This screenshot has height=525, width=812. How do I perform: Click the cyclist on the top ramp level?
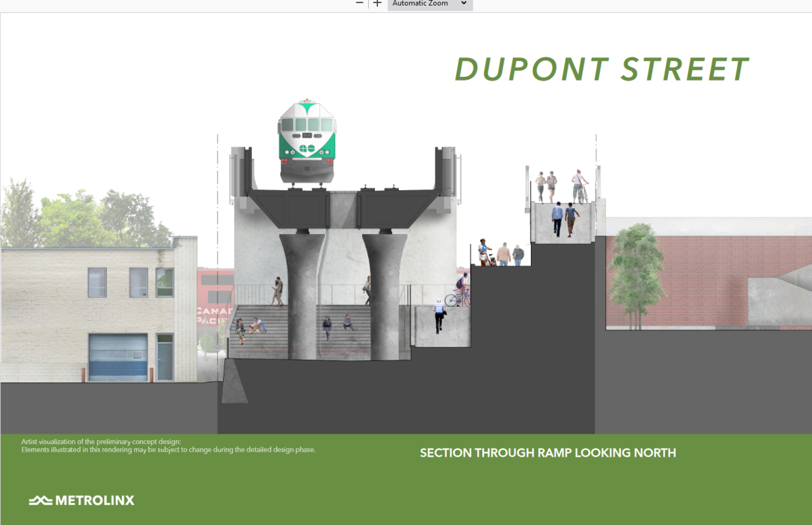(x=579, y=186)
